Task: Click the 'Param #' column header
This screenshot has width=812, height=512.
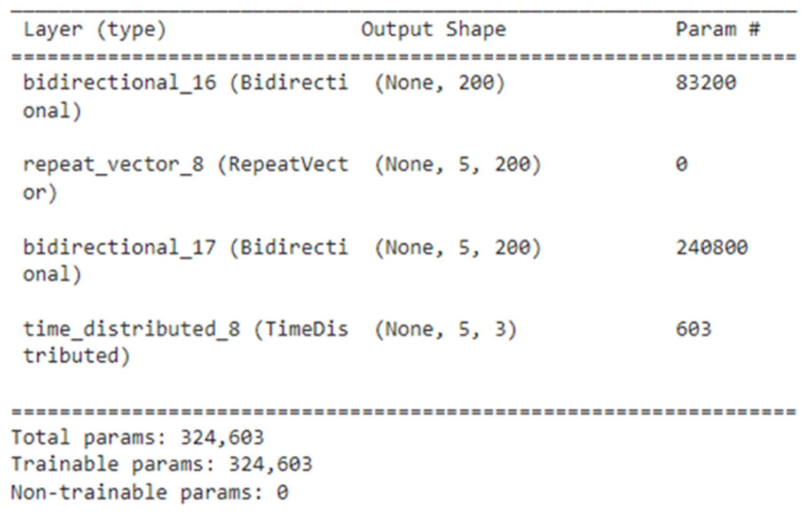Action: [x=717, y=30]
